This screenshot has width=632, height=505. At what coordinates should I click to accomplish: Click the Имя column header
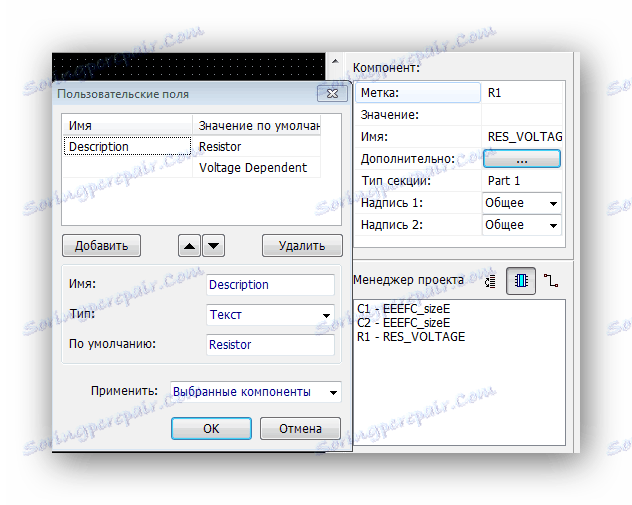pyautogui.click(x=127, y=125)
